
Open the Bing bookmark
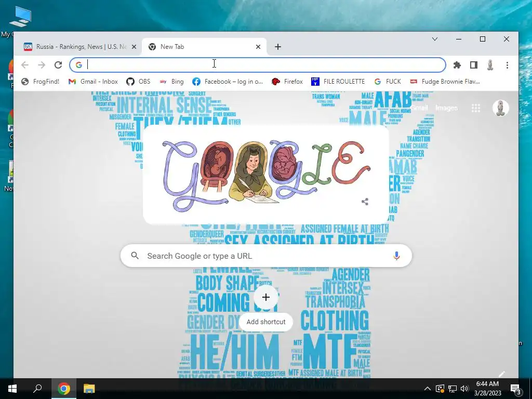pyautogui.click(x=171, y=82)
